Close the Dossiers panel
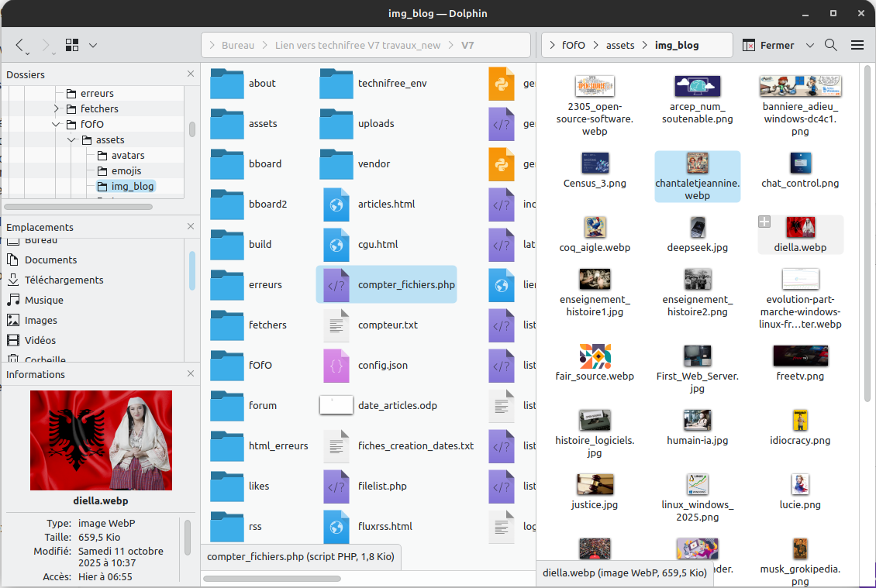Screen dimensions: 876x588 pyautogui.click(x=191, y=74)
